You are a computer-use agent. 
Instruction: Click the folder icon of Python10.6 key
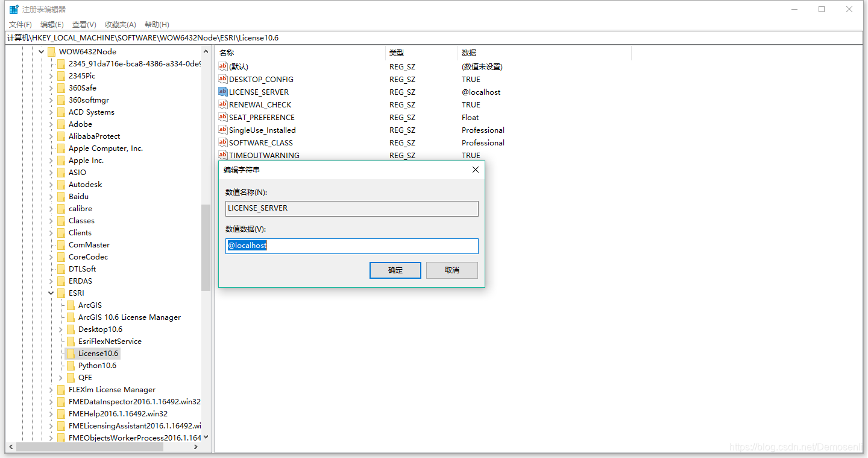(71, 365)
